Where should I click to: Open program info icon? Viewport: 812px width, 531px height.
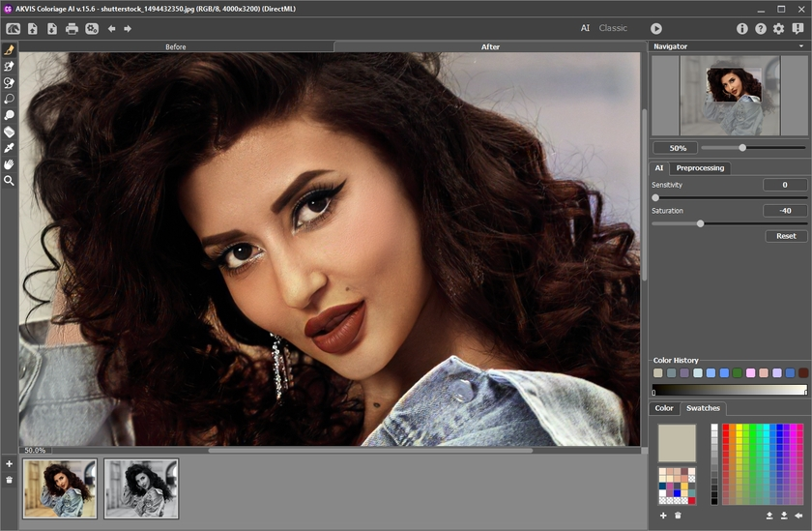742,29
